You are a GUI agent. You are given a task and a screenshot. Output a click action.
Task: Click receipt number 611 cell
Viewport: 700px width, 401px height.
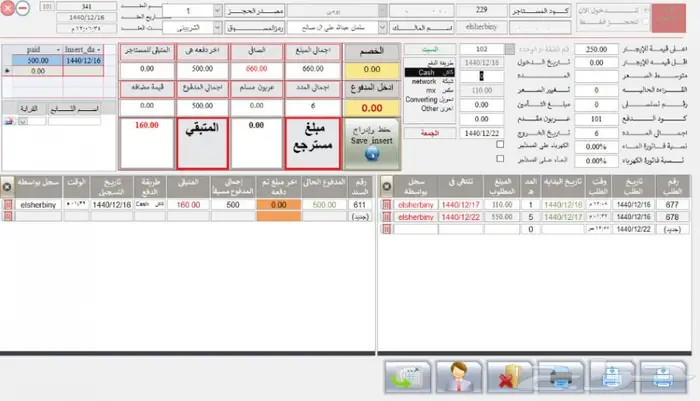tap(359, 205)
